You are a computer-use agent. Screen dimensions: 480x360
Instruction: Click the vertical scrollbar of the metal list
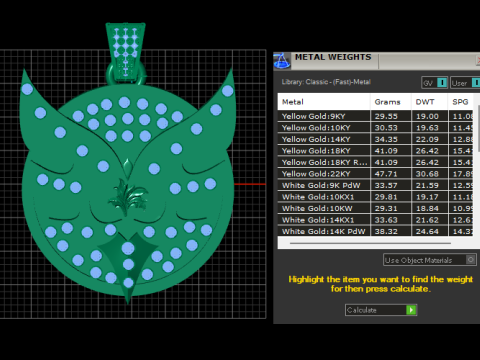coord(479,128)
